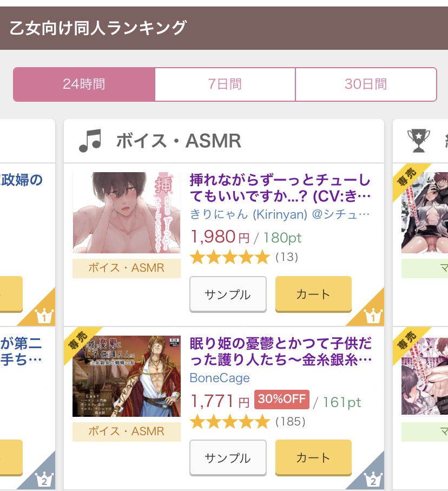
Task: Click the rank 2 crown badge in left column
Action: 44,479
